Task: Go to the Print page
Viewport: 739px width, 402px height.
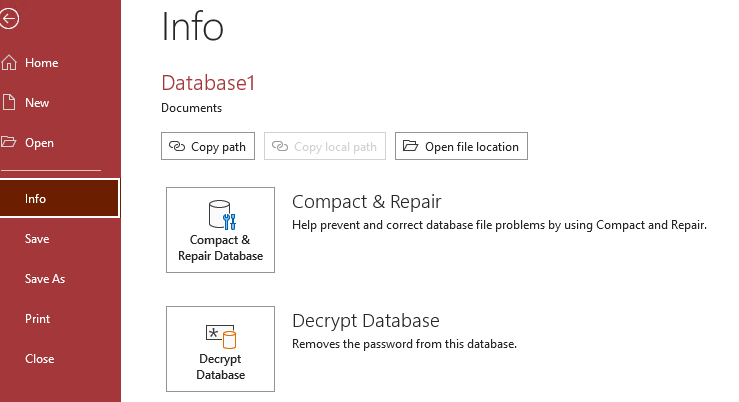Action: 37,319
